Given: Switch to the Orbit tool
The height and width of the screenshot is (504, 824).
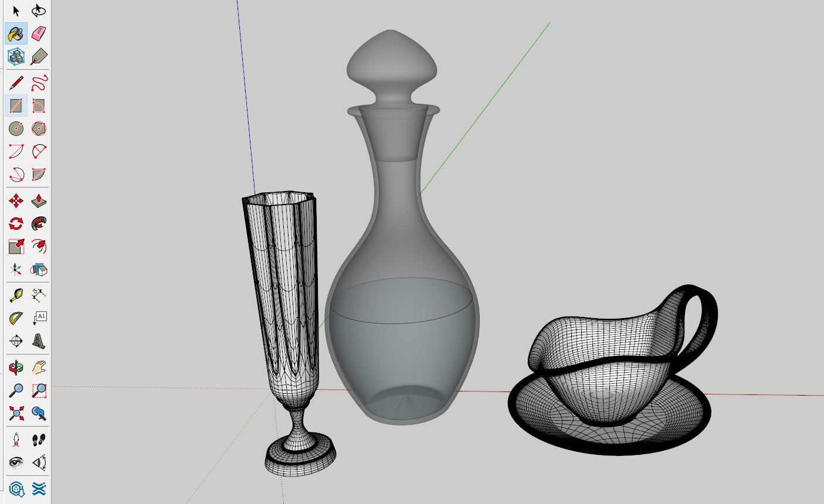Looking at the screenshot, I should 16,368.
